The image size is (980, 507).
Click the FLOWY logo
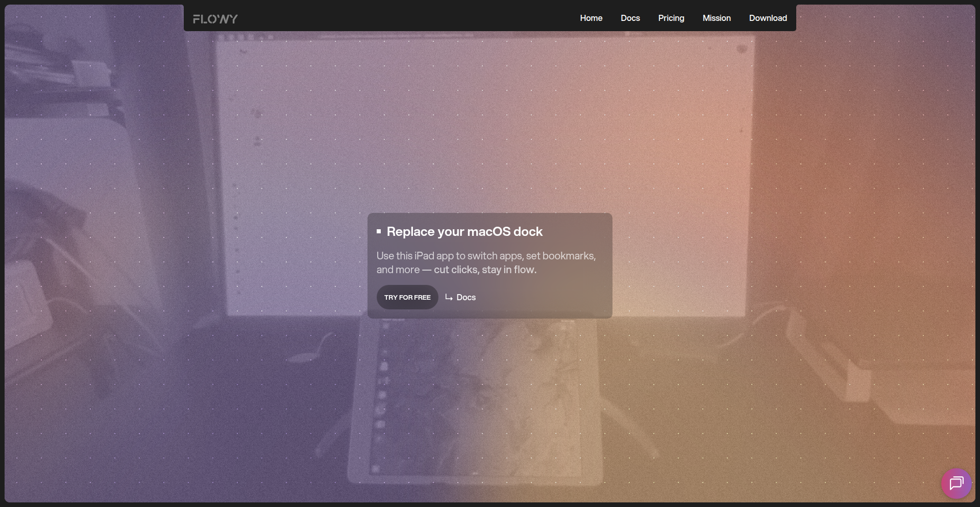[x=215, y=19]
